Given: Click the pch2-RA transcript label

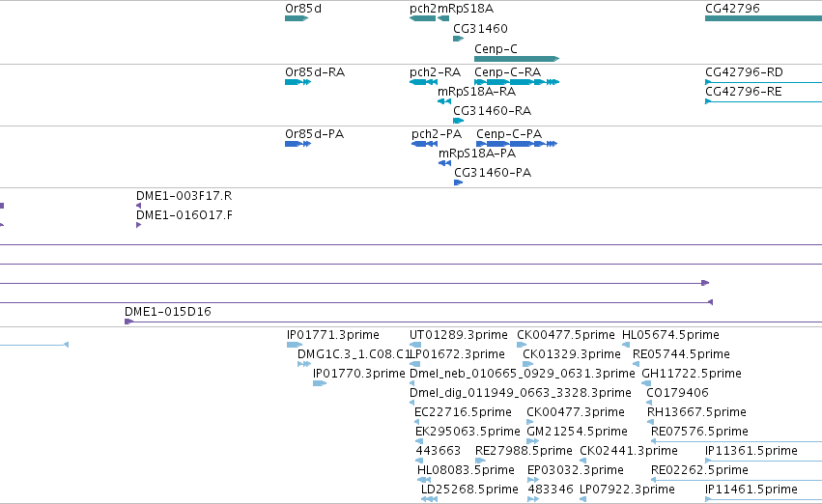Looking at the screenshot, I should [x=435, y=72].
